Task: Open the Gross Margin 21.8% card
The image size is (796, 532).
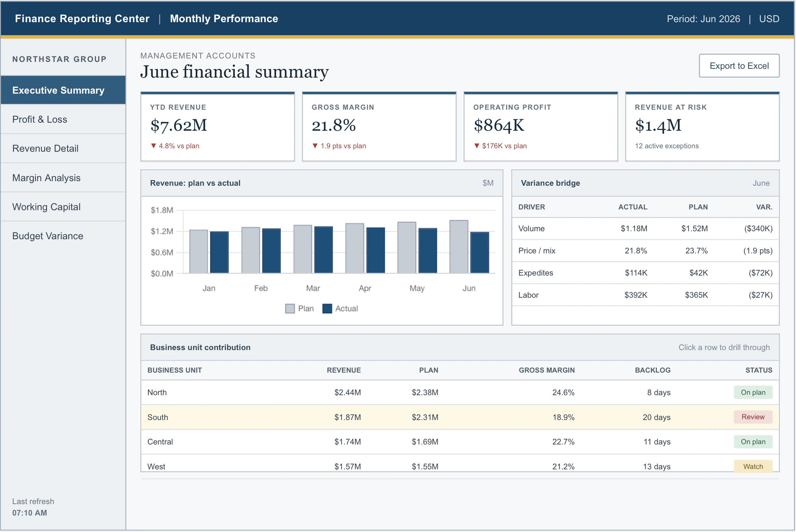Action: (x=379, y=127)
